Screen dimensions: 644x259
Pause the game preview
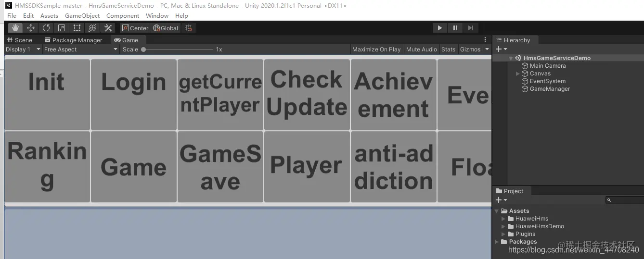[x=455, y=28]
